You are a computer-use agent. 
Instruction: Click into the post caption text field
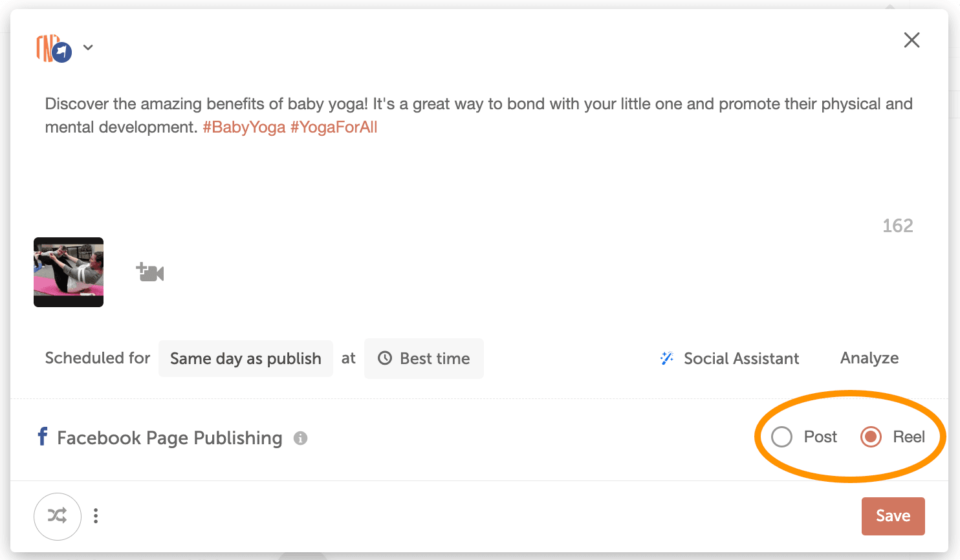[479, 168]
